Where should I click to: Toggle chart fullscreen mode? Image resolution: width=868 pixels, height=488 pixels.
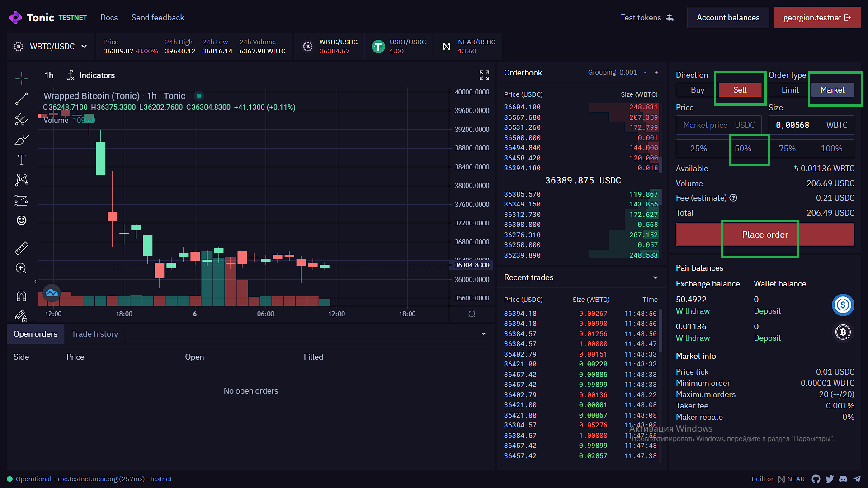tap(484, 75)
